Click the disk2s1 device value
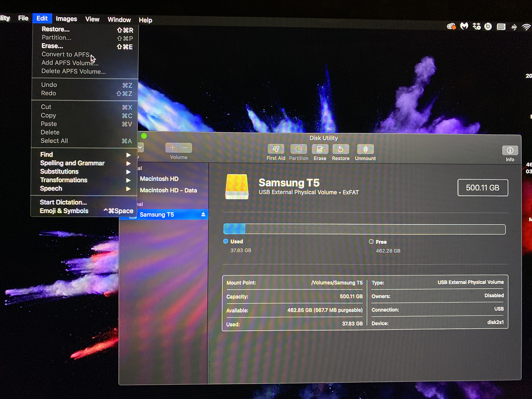 [x=495, y=322]
